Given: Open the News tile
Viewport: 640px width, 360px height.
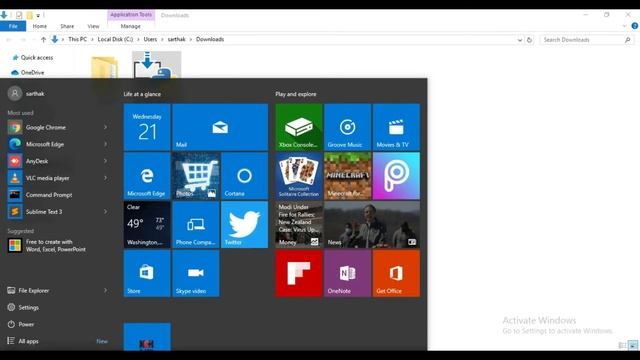Looking at the screenshot, I should pyautogui.click(x=372, y=224).
